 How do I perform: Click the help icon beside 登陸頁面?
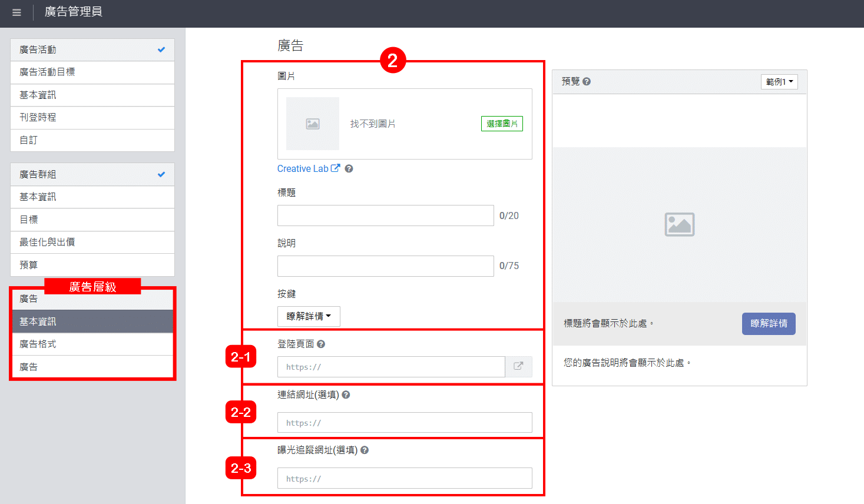(320, 344)
